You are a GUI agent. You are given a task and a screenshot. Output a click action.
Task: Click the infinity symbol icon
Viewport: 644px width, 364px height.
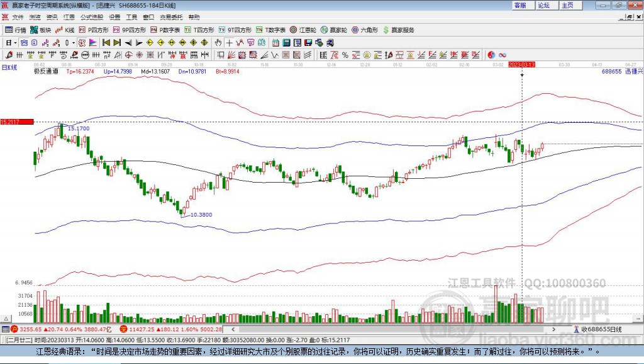click(x=502, y=55)
